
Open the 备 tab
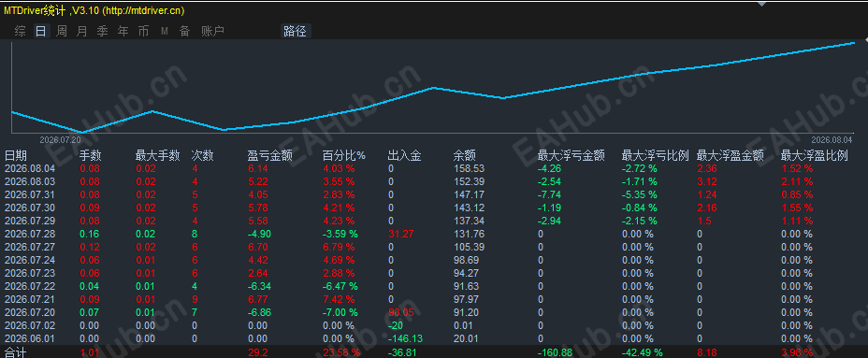click(x=184, y=32)
